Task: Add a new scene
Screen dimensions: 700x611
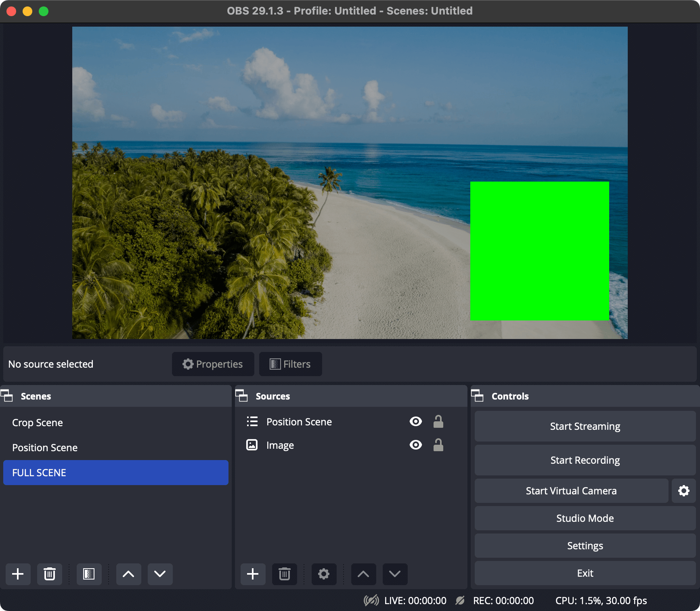Action: point(18,574)
